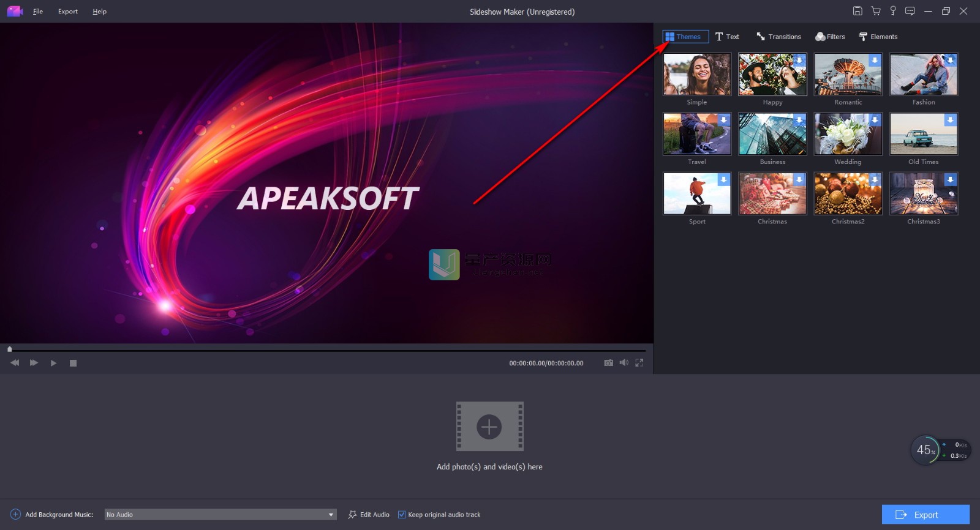
Task: Switch to the Elements tab
Action: point(878,37)
